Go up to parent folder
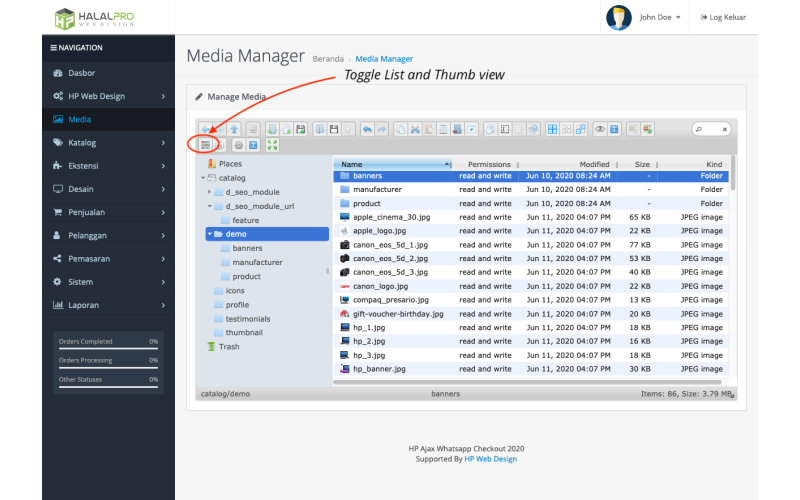 (x=234, y=129)
